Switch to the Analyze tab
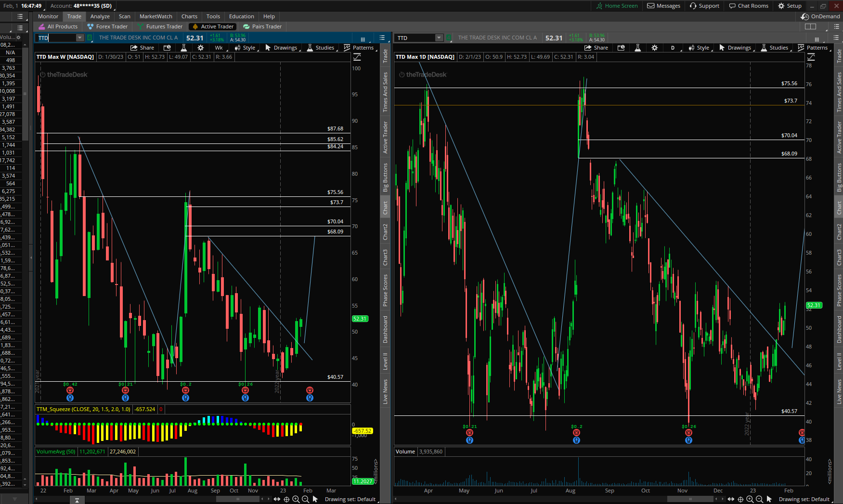Viewport: 843px width, 504px height. tap(100, 16)
